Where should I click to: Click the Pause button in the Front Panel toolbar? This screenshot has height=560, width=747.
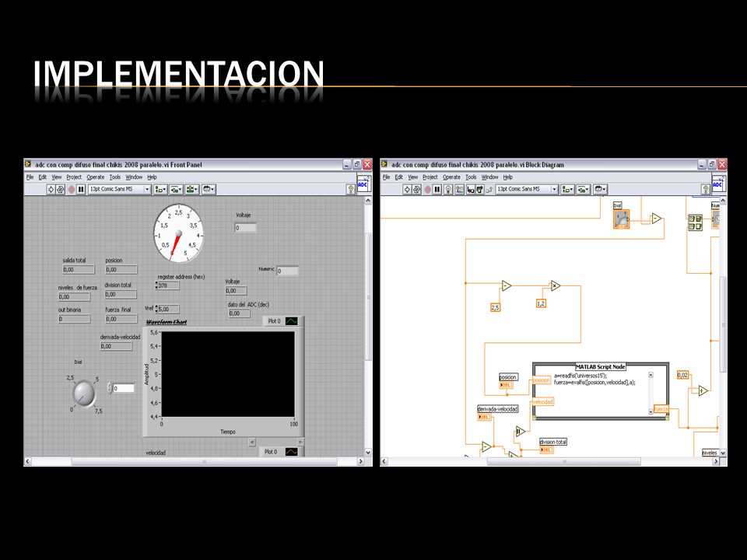(x=81, y=190)
